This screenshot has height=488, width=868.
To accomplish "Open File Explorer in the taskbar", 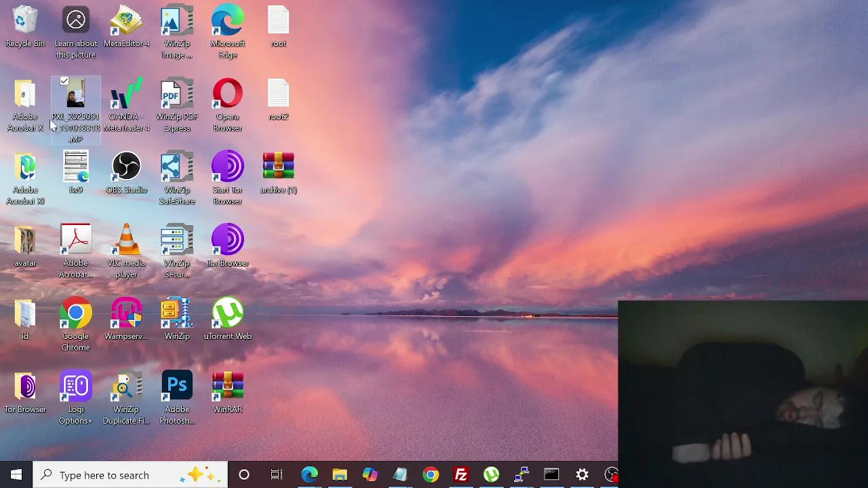I will [340, 475].
